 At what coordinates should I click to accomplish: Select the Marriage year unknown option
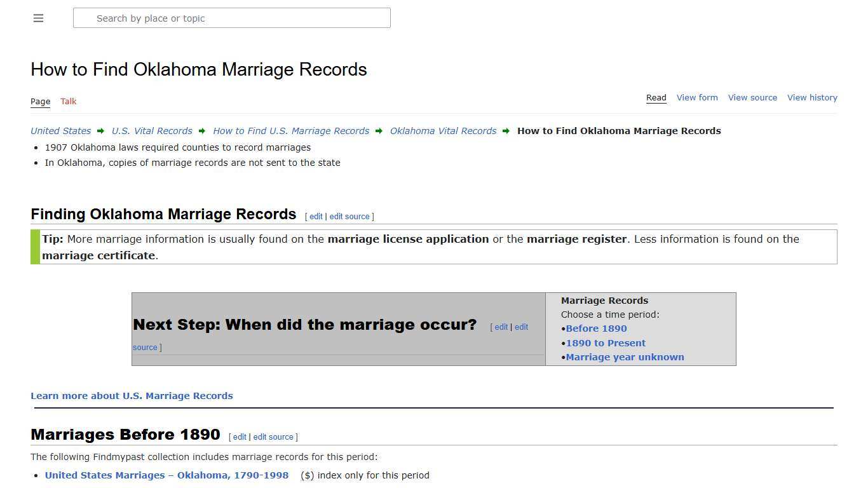(x=624, y=357)
